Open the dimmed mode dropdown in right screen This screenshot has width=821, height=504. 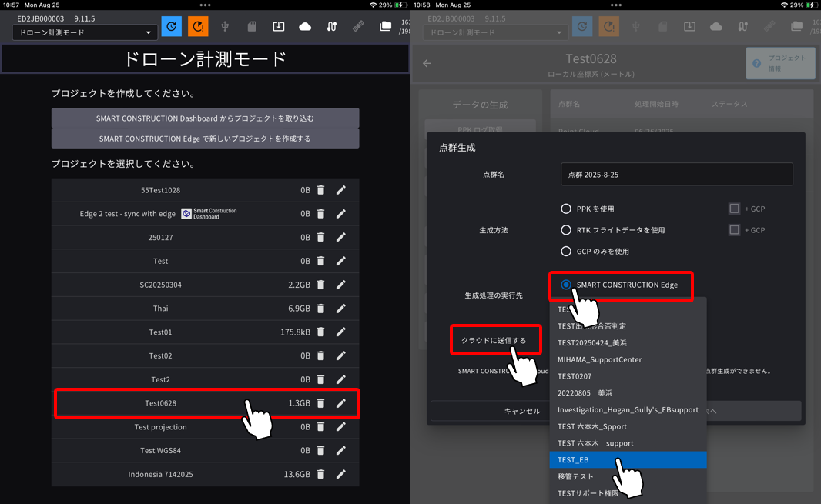(x=494, y=32)
